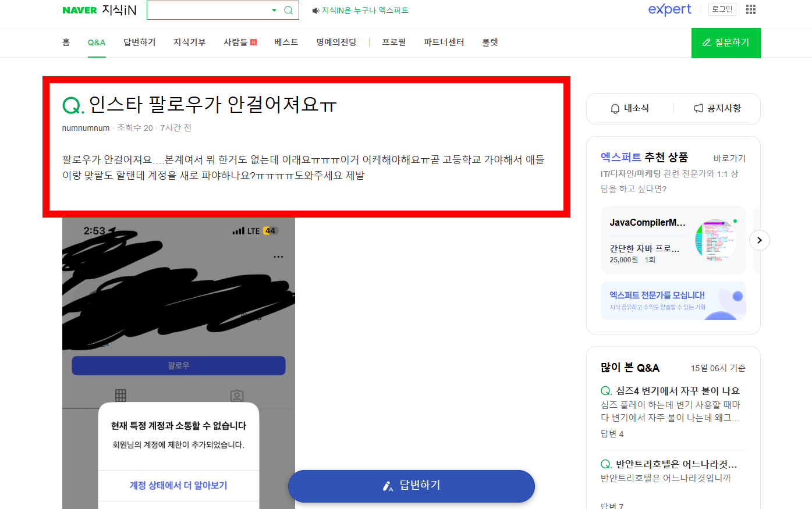Click the NAVER logo

click(80, 10)
